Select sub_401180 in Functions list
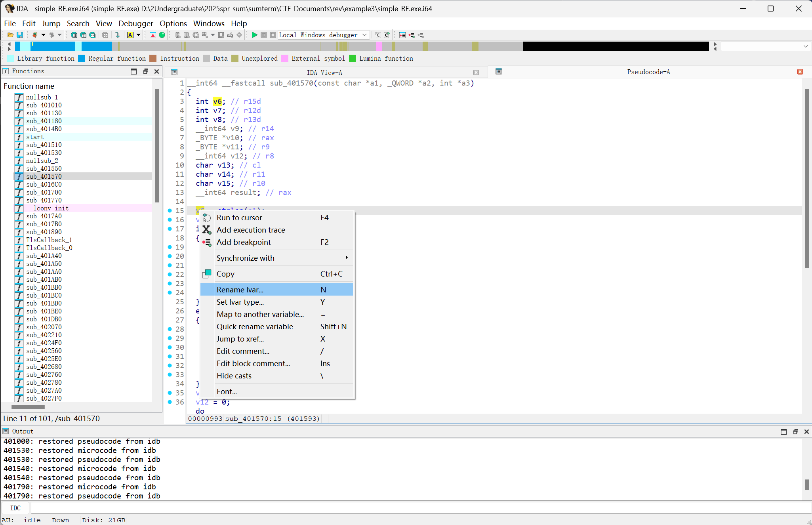The height and width of the screenshot is (525, 812). 44,121
